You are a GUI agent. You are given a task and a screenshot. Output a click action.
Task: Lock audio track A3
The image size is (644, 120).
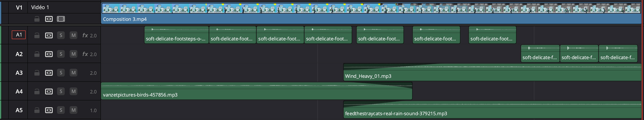coord(37,73)
